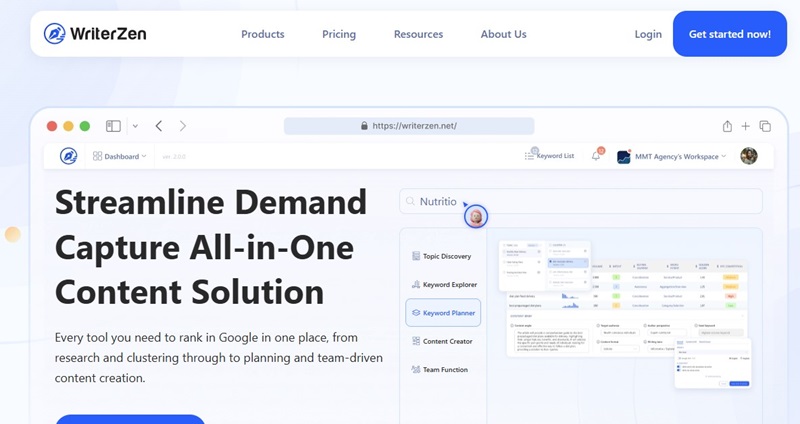Toggle the browser sidebar panel

click(113, 126)
